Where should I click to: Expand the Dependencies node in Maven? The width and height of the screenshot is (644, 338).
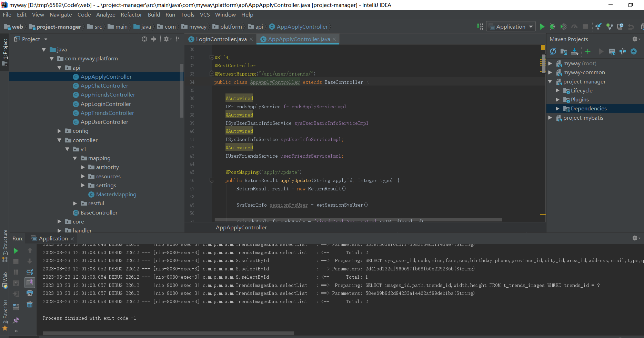(557, 109)
